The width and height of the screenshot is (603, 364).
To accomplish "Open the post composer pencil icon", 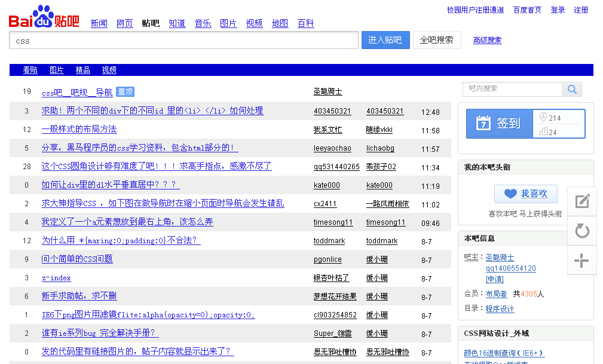I will [582, 201].
